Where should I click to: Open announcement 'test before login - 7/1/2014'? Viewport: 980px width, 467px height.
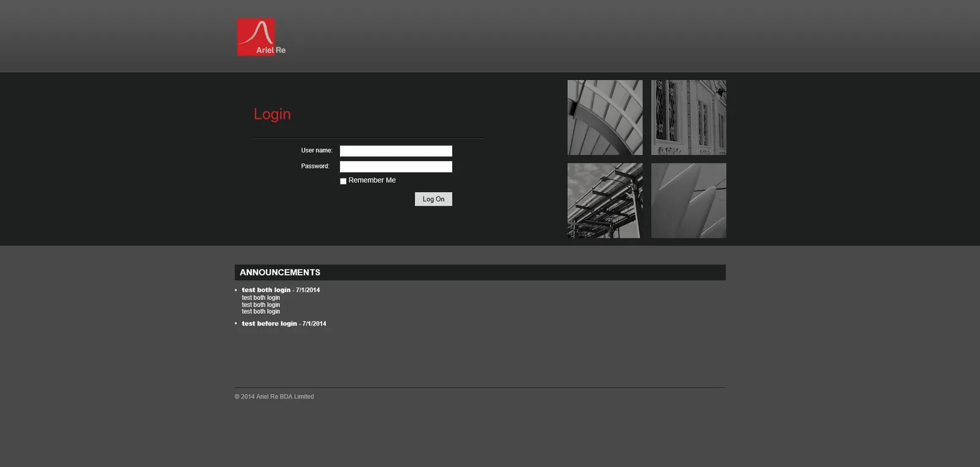[284, 324]
